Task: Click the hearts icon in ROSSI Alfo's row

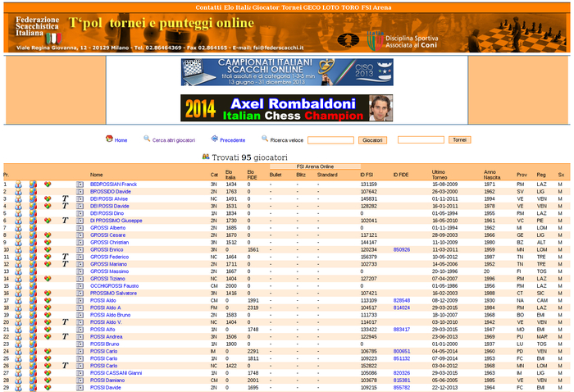Action: pyautogui.click(x=48, y=330)
